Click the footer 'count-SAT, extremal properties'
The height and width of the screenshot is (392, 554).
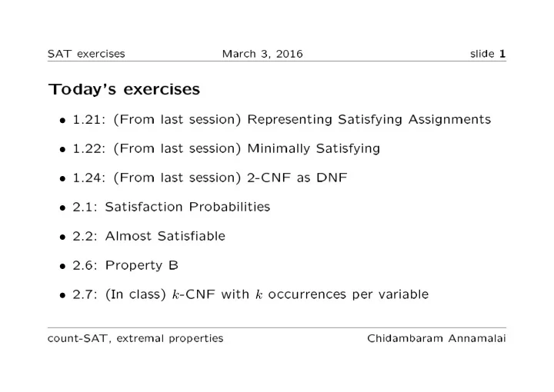click(135, 338)
